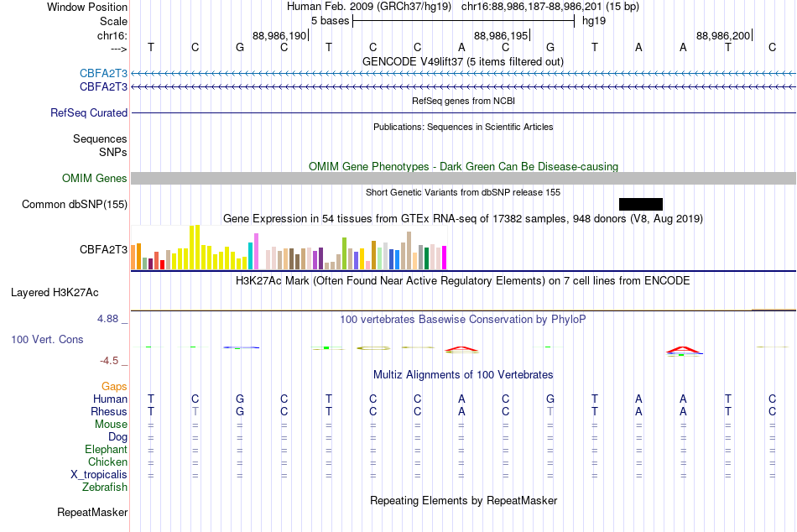
Task: Click Gene Expression in 54 tissues title
Action: click(463, 219)
